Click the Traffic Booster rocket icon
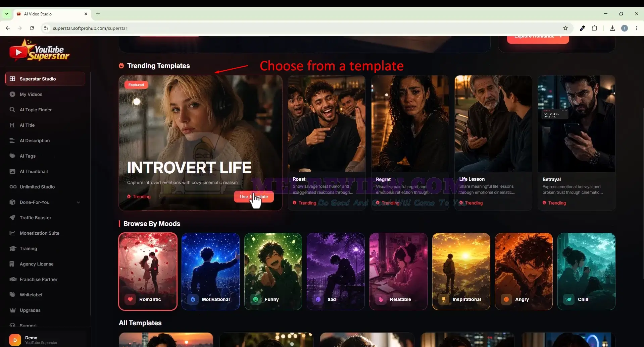644x347 pixels. coord(12,218)
